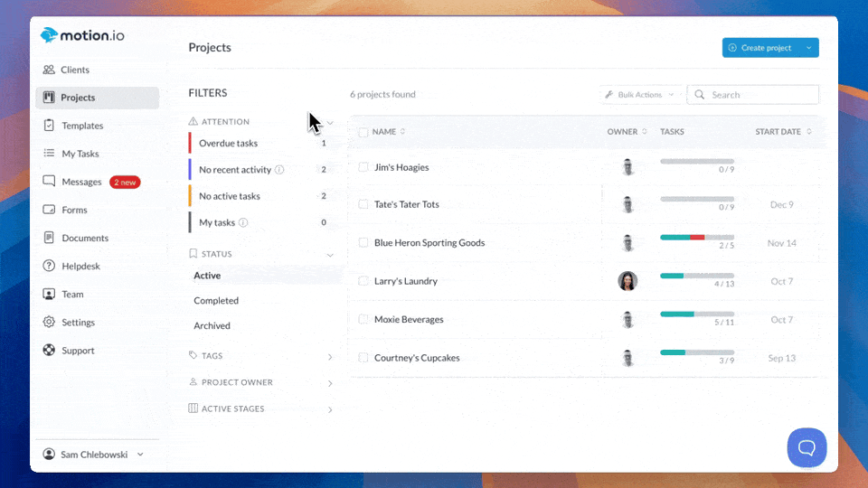
Task: Open the Bulk Actions dropdown
Action: (641, 95)
